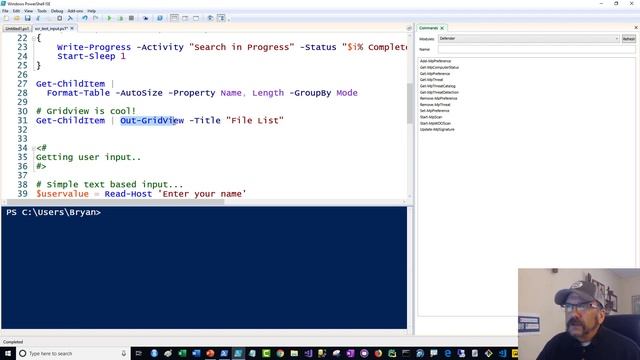640x360 pixels.
Task: Click the Run Selection icon
Action: pyautogui.click(x=120, y=18)
